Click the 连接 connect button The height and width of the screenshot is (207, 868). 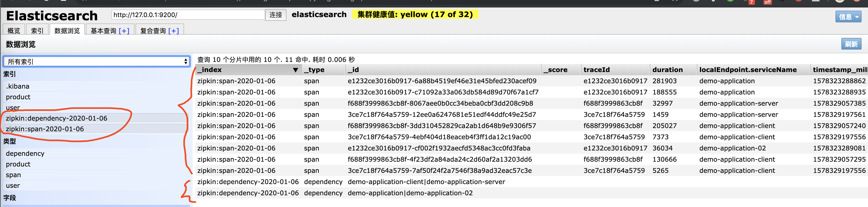coord(275,15)
